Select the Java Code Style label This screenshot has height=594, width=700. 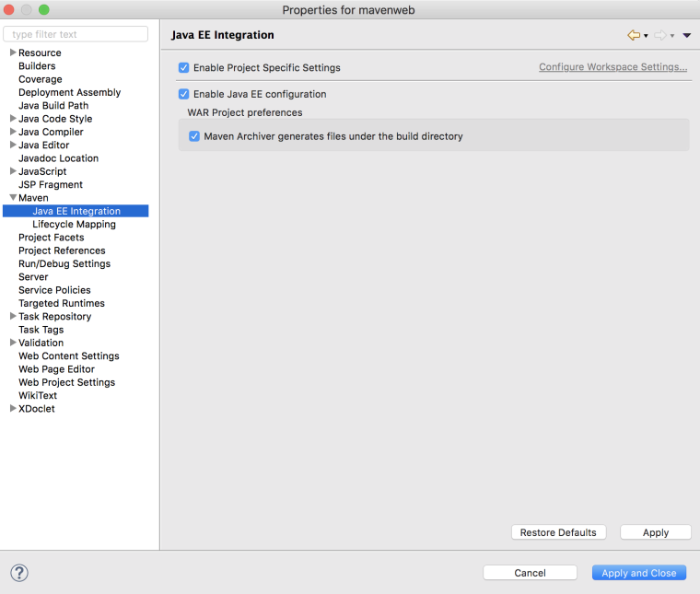[x=55, y=119]
